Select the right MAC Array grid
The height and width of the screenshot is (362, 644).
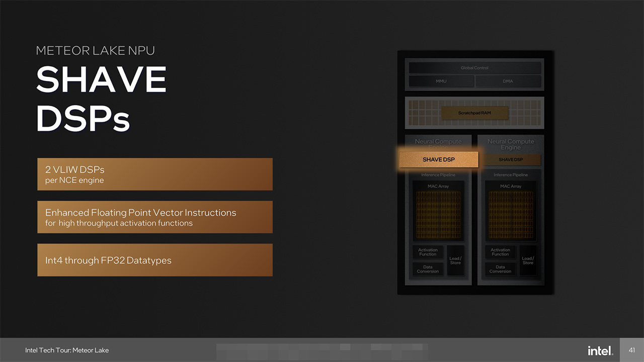click(x=511, y=215)
